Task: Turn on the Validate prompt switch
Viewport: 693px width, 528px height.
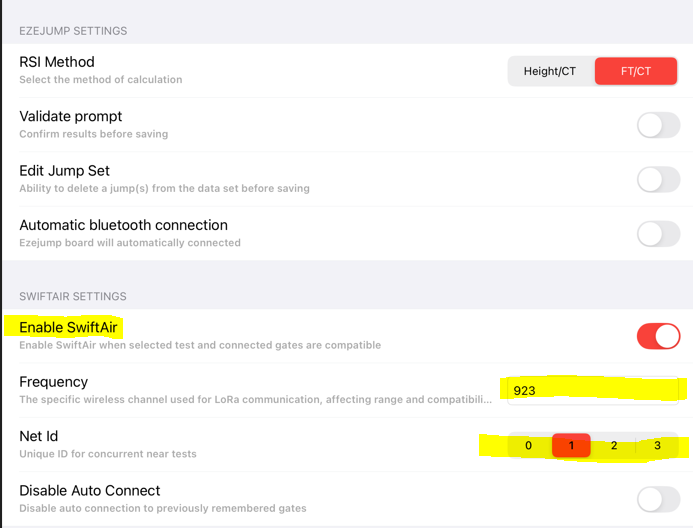Action: pos(658,125)
